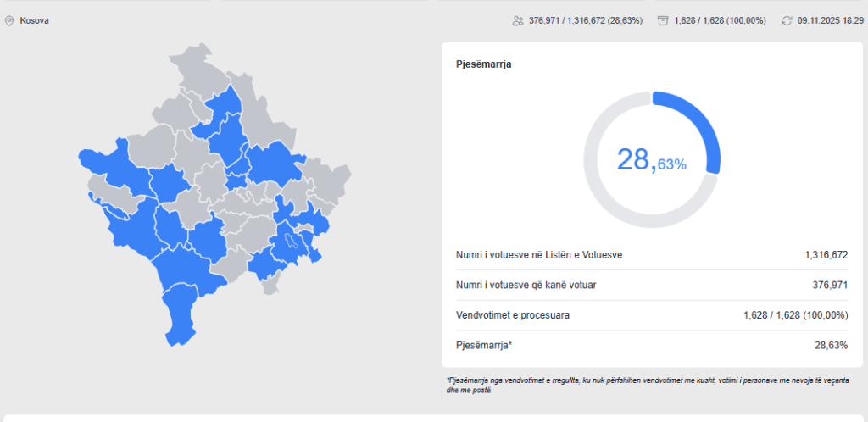
Task: Click the location pin icon beside Kosova
Action: point(10,20)
